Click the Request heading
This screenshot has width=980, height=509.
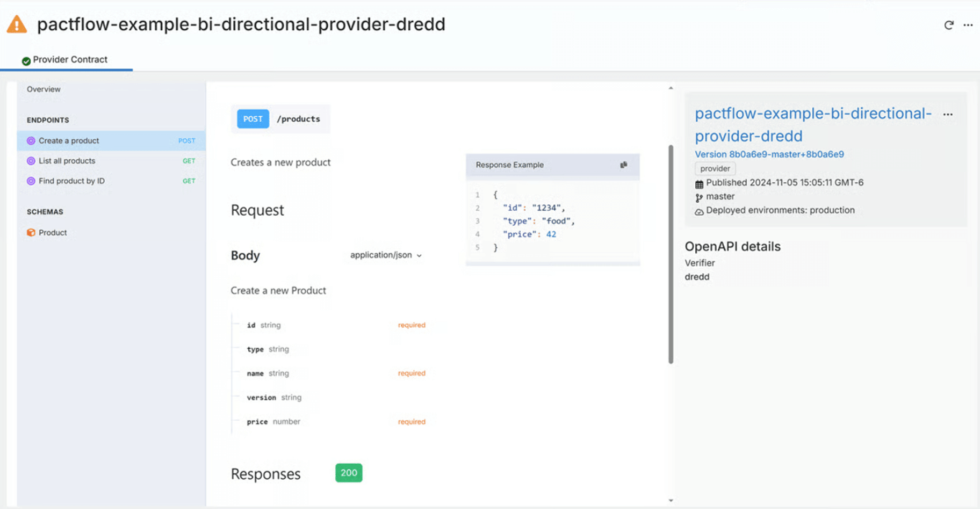coord(258,211)
